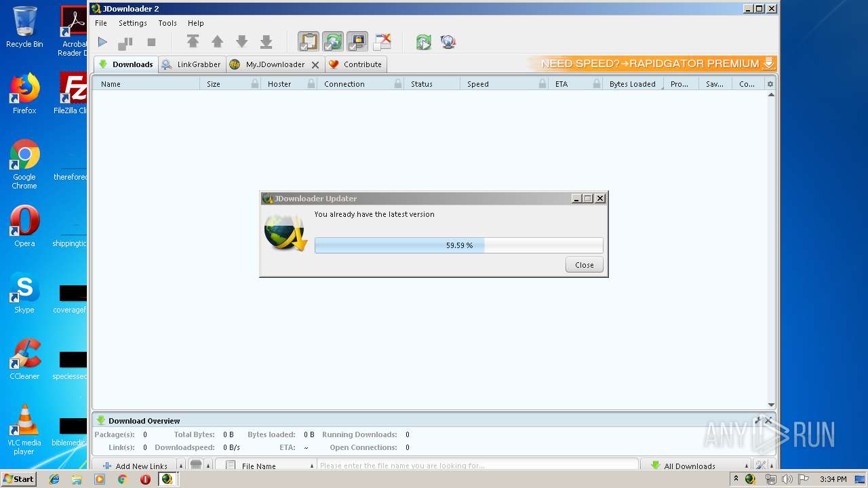Open the Settings menu
Screen dimensions: 868x488
pos(133,23)
